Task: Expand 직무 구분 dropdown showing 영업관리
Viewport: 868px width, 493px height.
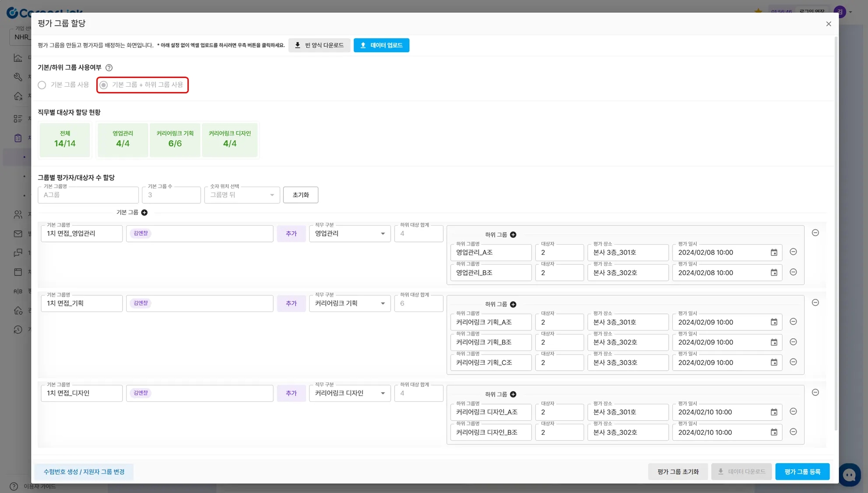Action: click(x=349, y=234)
